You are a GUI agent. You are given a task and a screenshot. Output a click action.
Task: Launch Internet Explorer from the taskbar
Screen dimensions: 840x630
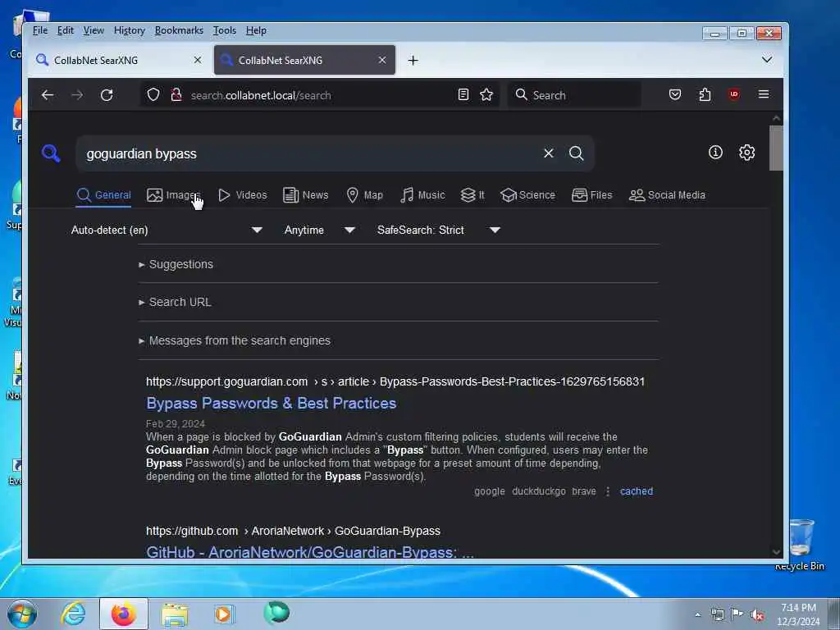coord(73,614)
